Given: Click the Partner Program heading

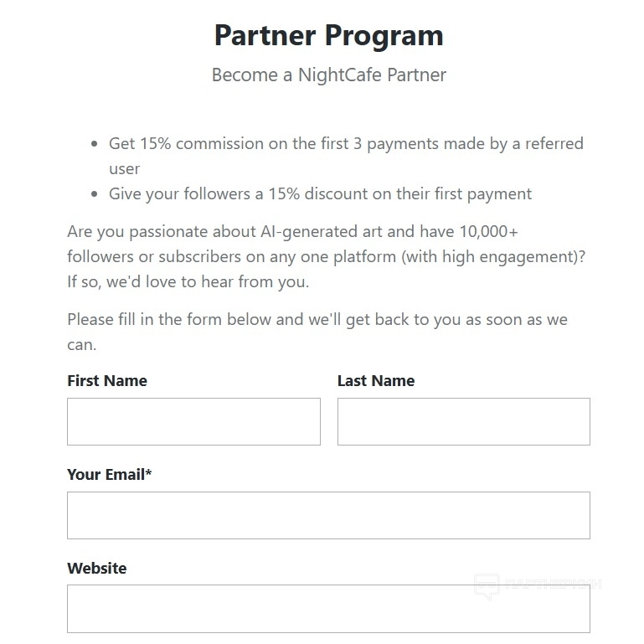Looking at the screenshot, I should (x=328, y=36).
